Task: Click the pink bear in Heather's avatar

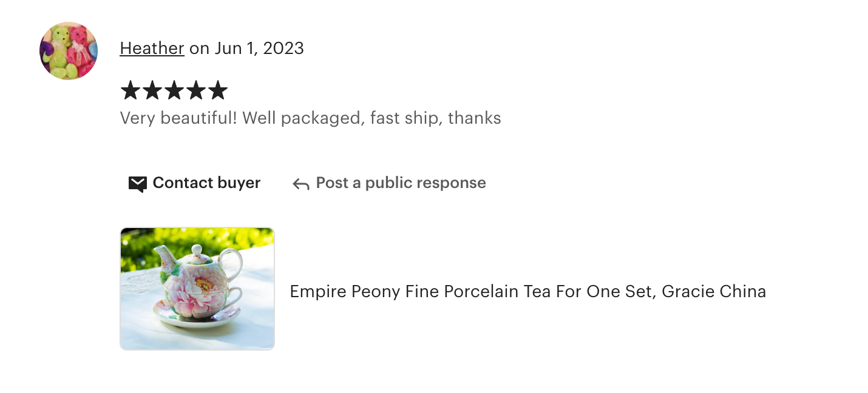Action: (79, 50)
